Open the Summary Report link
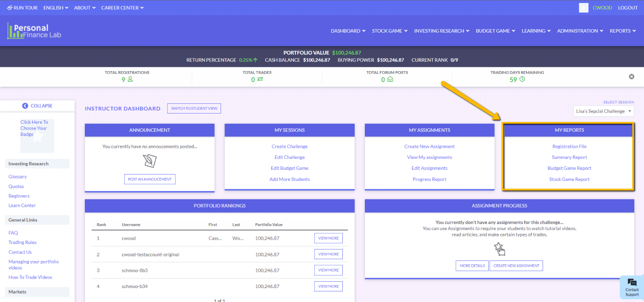 click(x=569, y=158)
